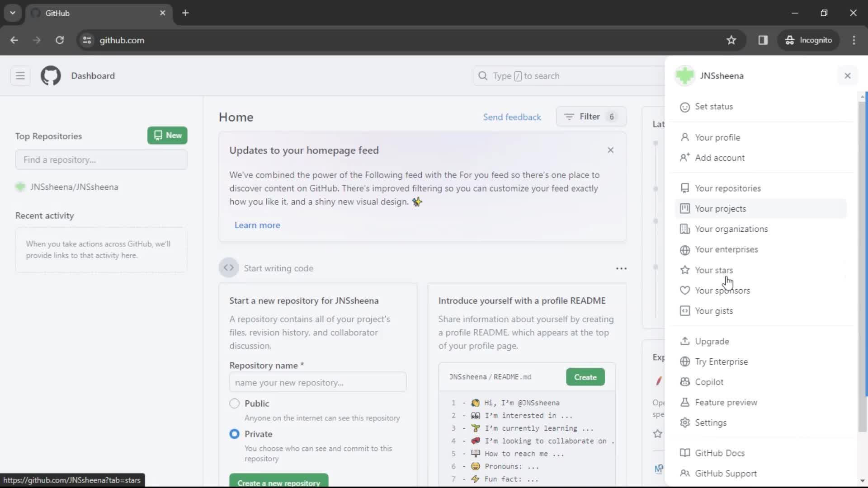This screenshot has width=868, height=488.
Task: Click the Your stars star icon
Action: point(685,270)
